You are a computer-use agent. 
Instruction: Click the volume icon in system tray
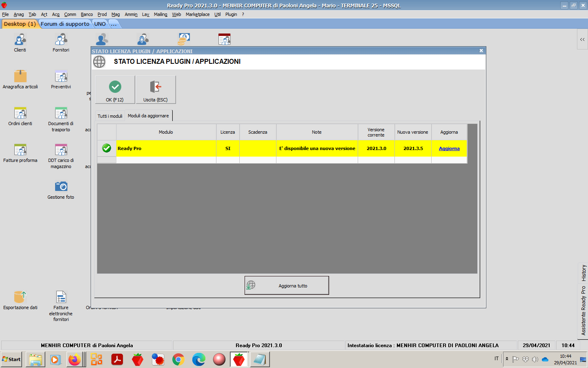coord(535,359)
